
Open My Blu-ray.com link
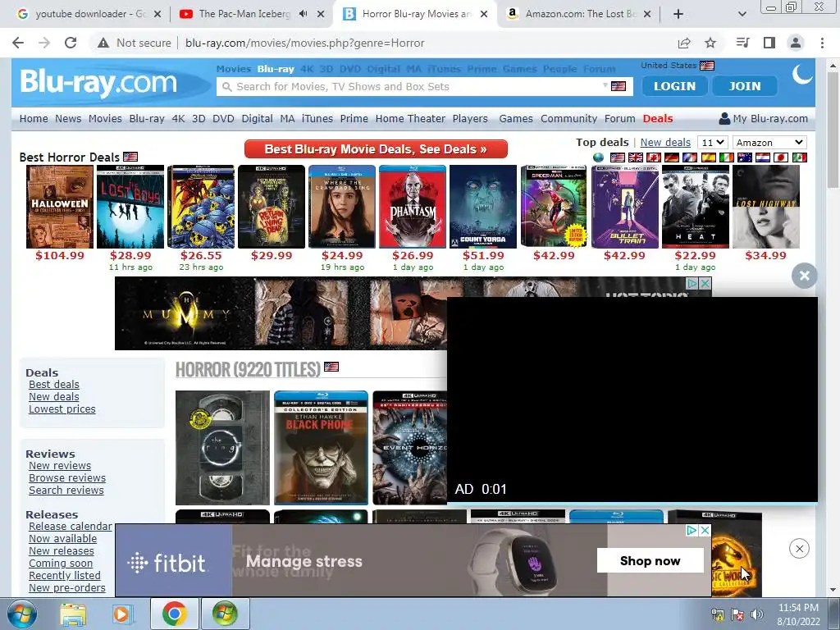(764, 118)
